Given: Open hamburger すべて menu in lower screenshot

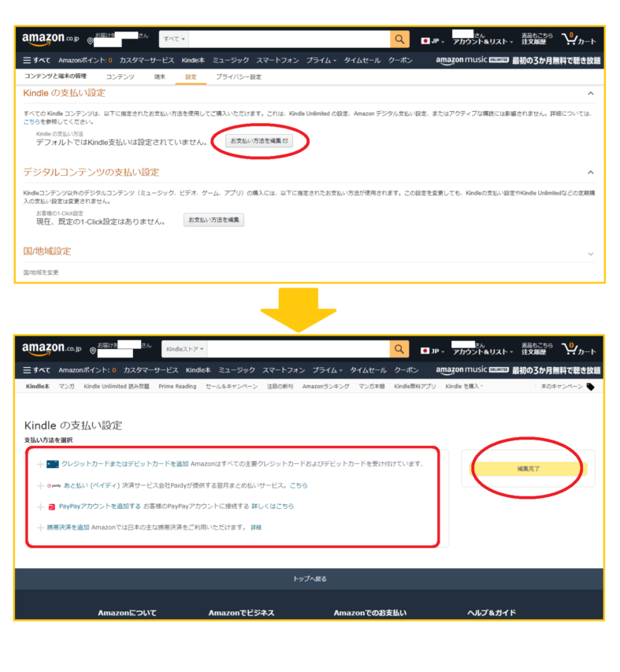Looking at the screenshot, I should 37,370.
